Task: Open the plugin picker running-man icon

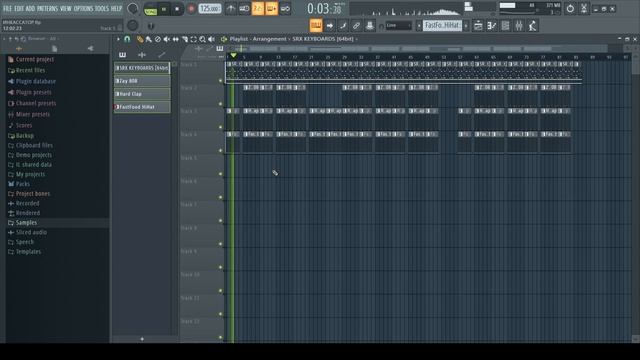Action: tap(532, 26)
